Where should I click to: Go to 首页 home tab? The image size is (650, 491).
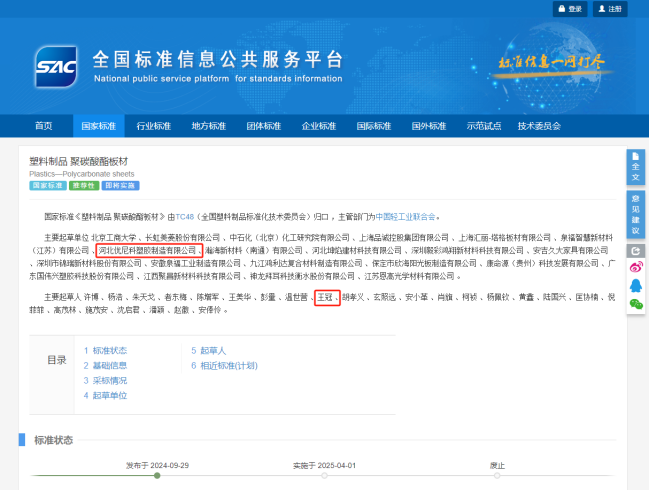(x=43, y=126)
